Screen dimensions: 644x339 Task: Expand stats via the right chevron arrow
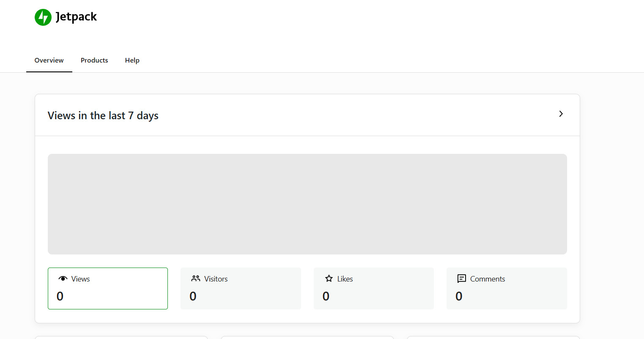[x=561, y=114]
